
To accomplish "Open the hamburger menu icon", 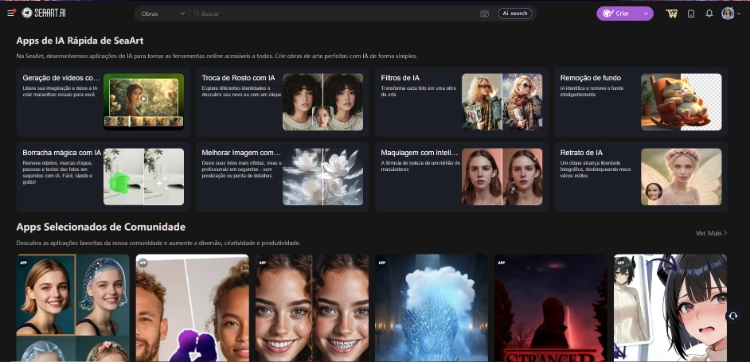I will (x=11, y=13).
